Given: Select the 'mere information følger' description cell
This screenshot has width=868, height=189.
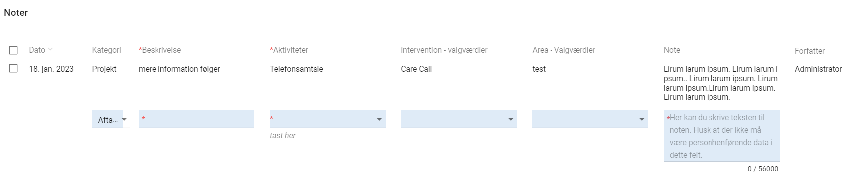Looking at the screenshot, I should click(x=179, y=69).
